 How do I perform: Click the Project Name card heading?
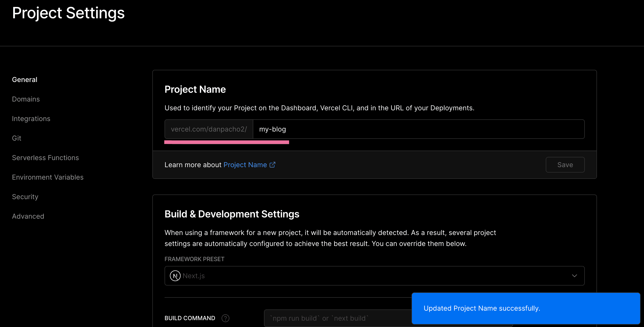click(x=195, y=89)
